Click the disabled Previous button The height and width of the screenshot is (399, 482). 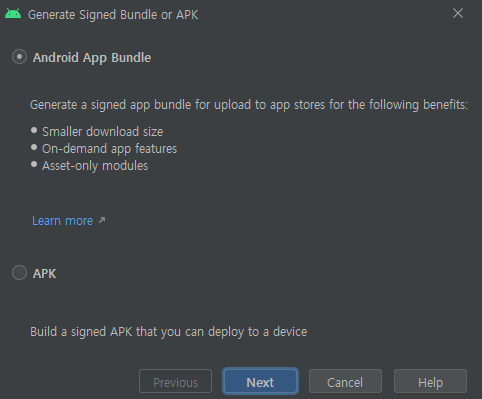point(175,381)
